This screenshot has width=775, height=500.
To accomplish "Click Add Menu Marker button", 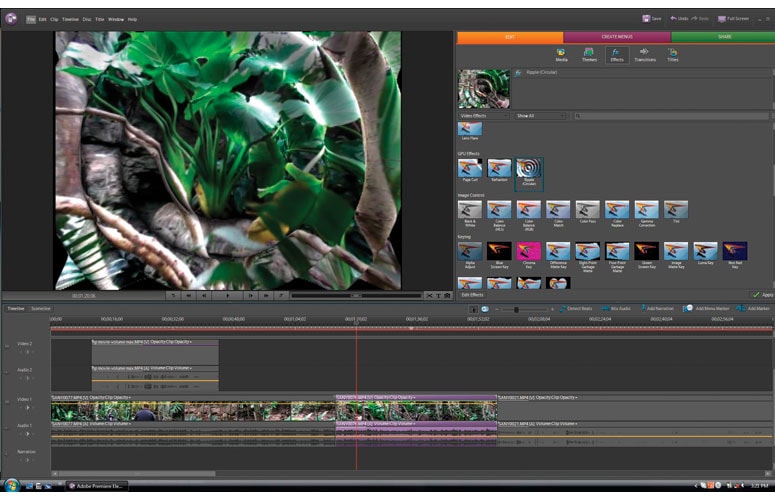I will tap(706, 309).
